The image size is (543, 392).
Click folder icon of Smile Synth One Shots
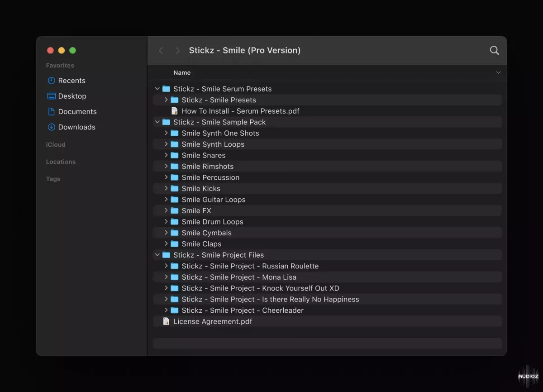175,133
